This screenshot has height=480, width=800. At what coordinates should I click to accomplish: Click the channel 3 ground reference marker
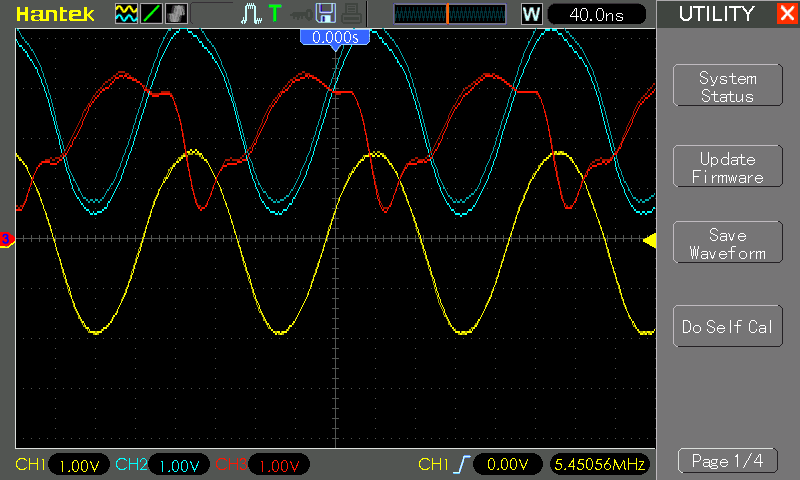click(7, 239)
